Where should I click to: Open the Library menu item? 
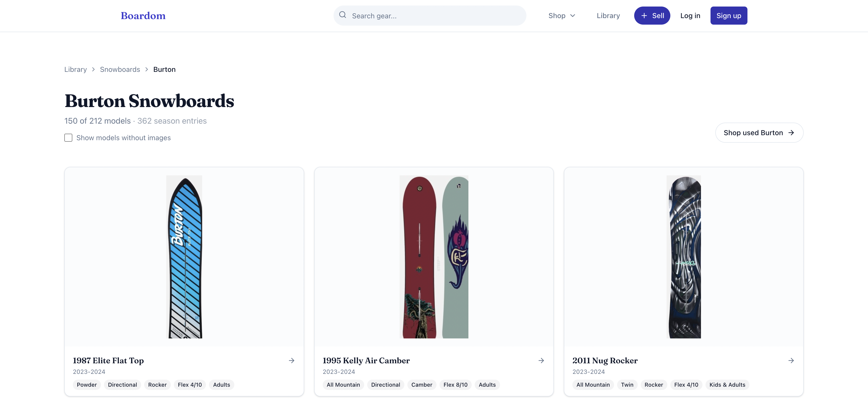click(x=608, y=16)
